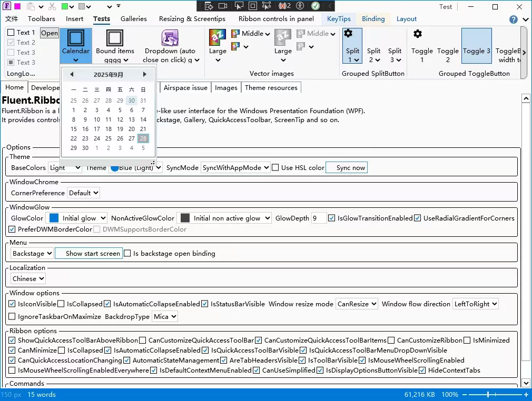Open the Localization Chinese dropdown
The image size is (532, 401).
28,278
